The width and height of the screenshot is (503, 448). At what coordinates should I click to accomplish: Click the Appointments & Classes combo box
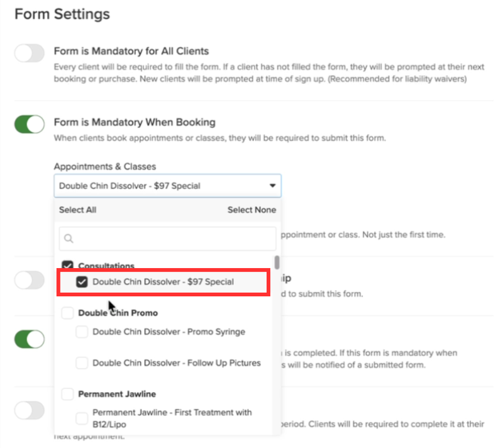click(x=163, y=186)
